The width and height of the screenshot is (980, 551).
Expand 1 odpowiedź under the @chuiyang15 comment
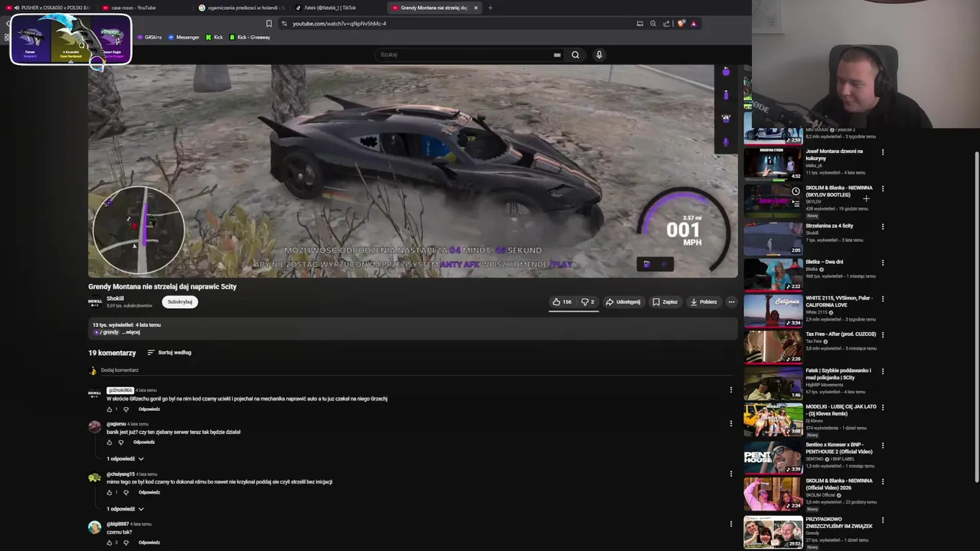point(126,509)
